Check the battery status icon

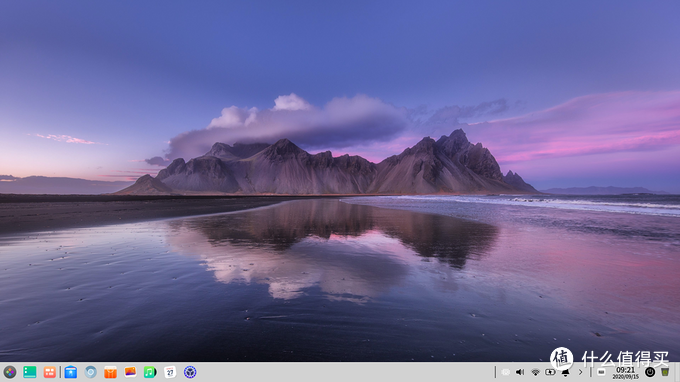550,372
